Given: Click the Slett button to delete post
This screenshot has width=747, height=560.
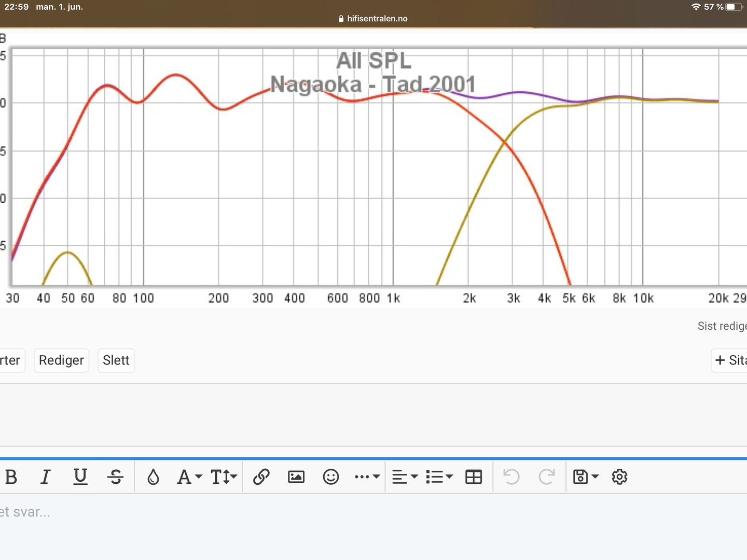Looking at the screenshot, I should [116, 360].
